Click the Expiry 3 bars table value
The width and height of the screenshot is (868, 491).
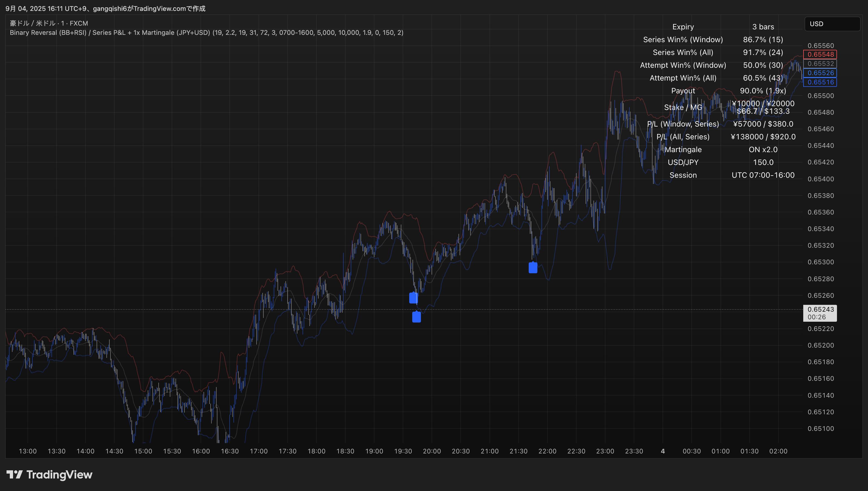(x=763, y=27)
